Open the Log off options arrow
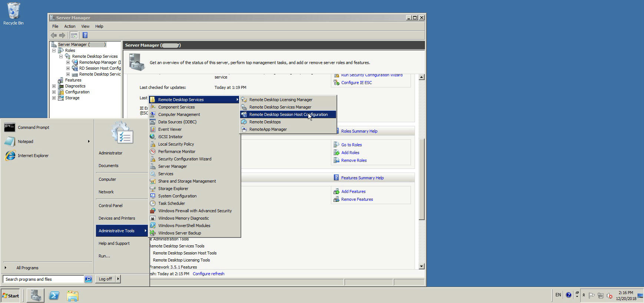This screenshot has height=303, width=644. point(118,279)
